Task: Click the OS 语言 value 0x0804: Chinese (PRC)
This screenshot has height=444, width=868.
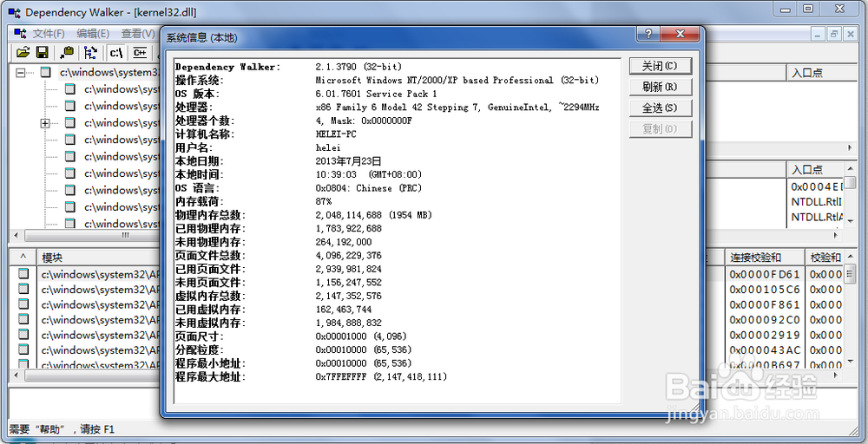Action: click(x=369, y=188)
